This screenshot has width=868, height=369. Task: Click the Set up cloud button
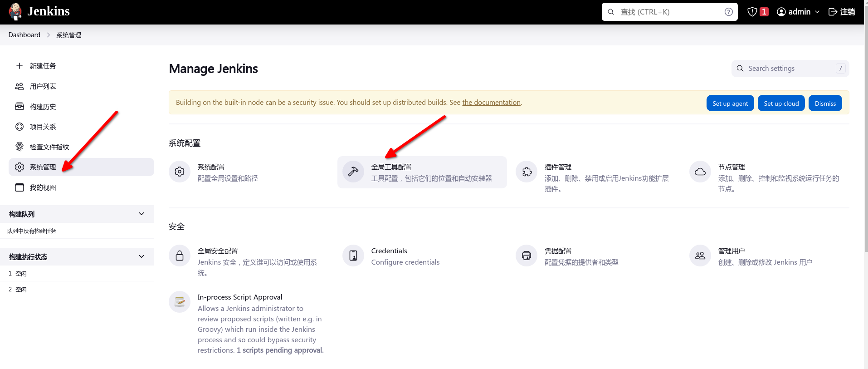pyautogui.click(x=781, y=103)
